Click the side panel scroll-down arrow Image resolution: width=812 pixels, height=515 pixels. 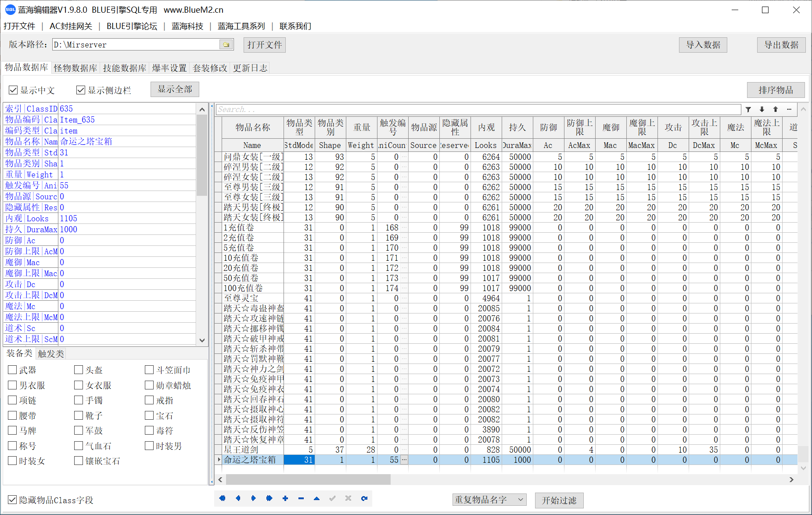tap(202, 340)
